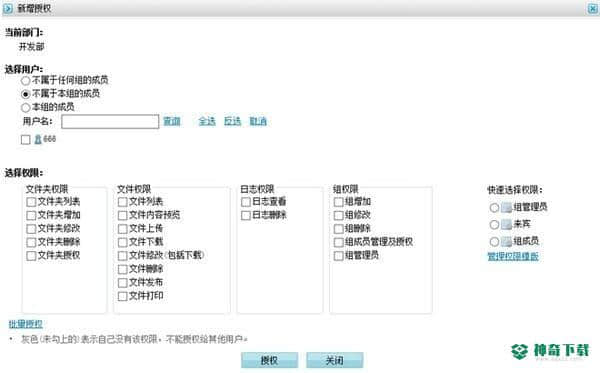Check 文件列表 permission
The image size is (600, 373).
coord(122,202)
